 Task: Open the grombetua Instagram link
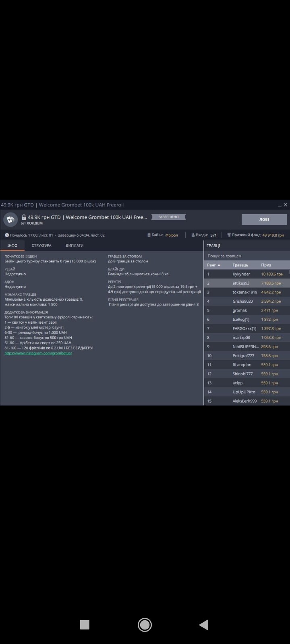[x=38, y=353]
